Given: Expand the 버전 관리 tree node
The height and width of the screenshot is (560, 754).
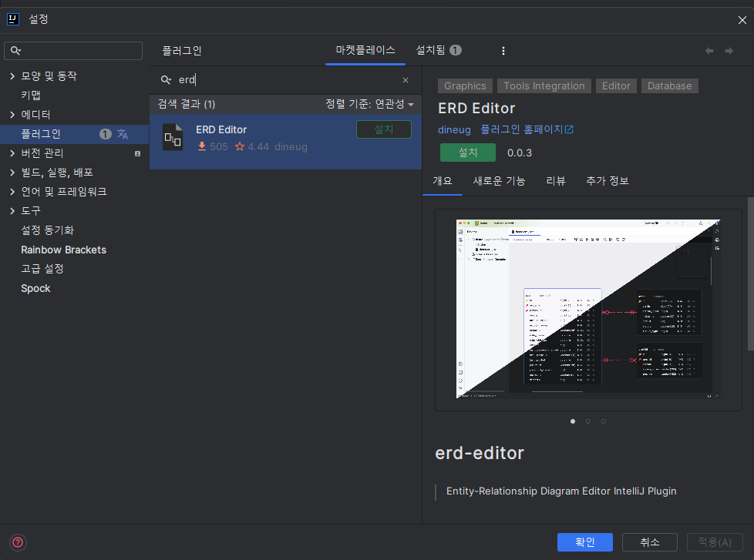Looking at the screenshot, I should (12, 153).
